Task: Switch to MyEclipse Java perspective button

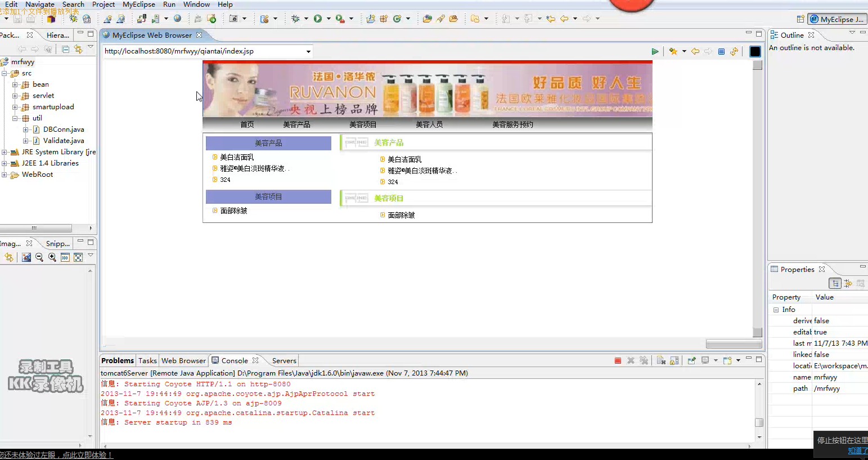Action: [837, 19]
